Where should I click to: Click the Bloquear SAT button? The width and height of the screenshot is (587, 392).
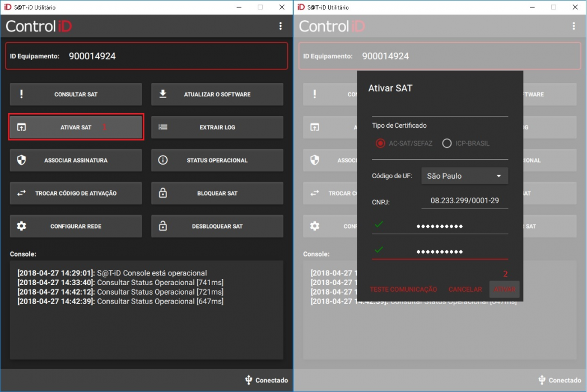coord(217,193)
